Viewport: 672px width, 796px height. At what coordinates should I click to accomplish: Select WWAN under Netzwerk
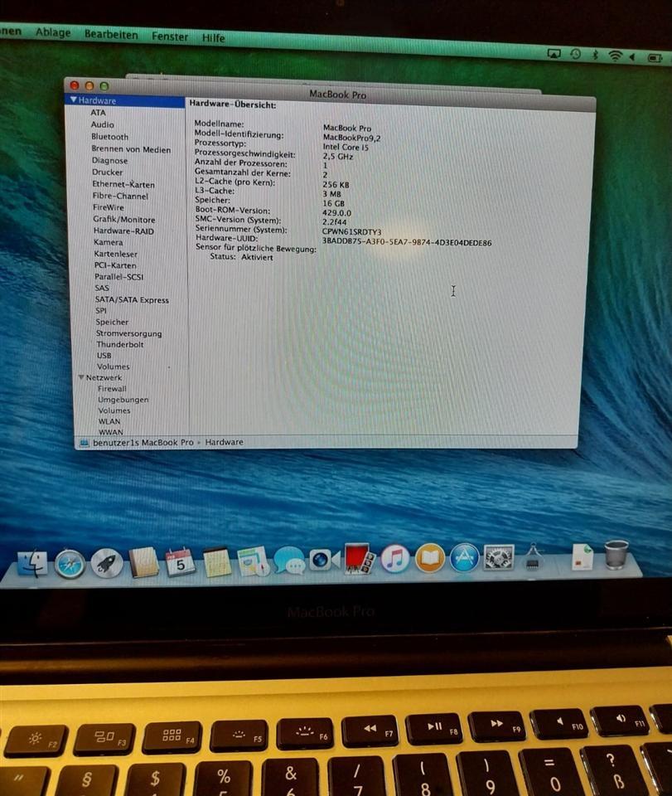tap(110, 432)
